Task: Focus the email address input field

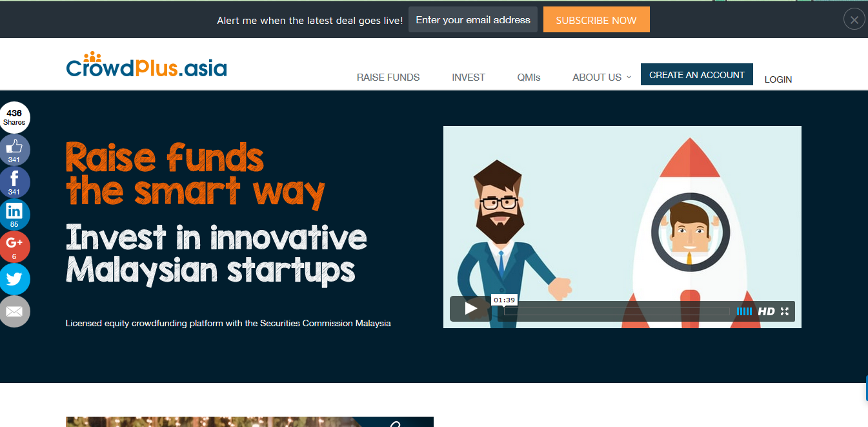Action: (x=473, y=20)
